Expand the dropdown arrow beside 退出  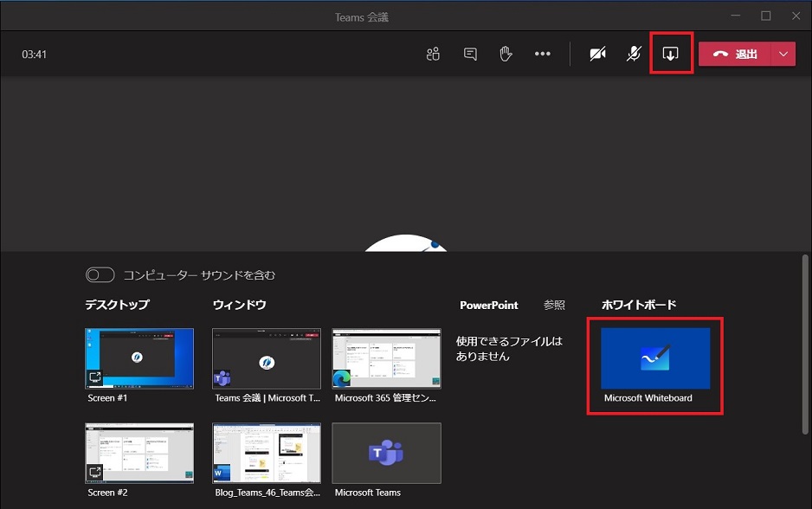tap(783, 54)
